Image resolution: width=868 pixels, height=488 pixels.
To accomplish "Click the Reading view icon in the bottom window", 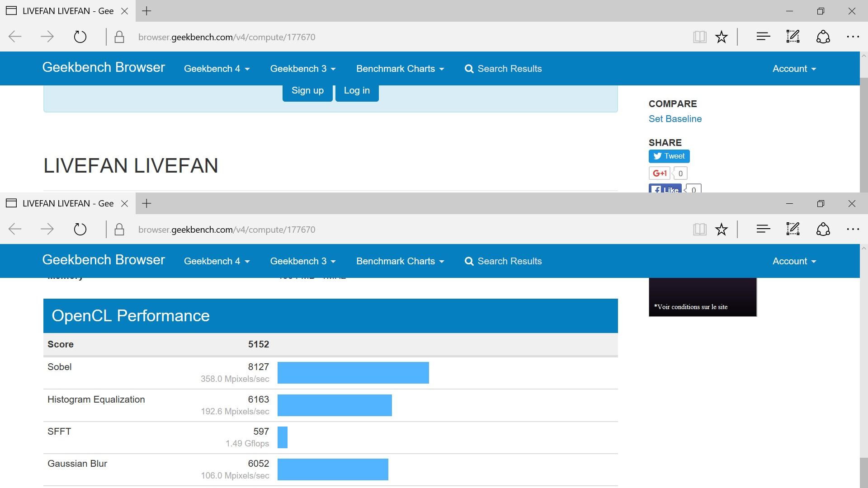I will coord(699,229).
